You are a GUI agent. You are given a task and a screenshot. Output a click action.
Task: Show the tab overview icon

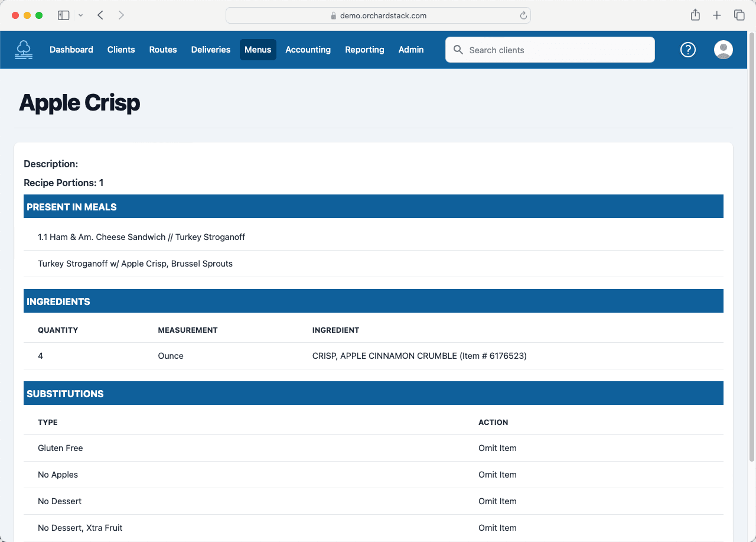pyautogui.click(x=739, y=15)
